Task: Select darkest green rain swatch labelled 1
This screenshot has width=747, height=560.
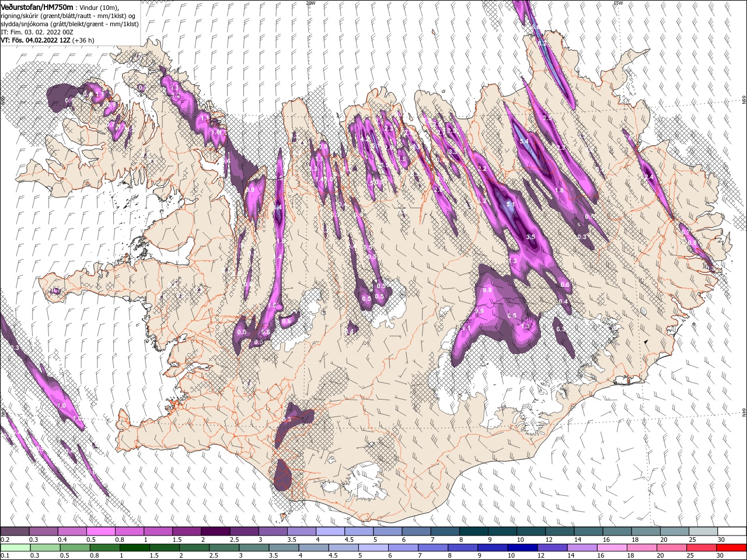Action: (x=134, y=548)
